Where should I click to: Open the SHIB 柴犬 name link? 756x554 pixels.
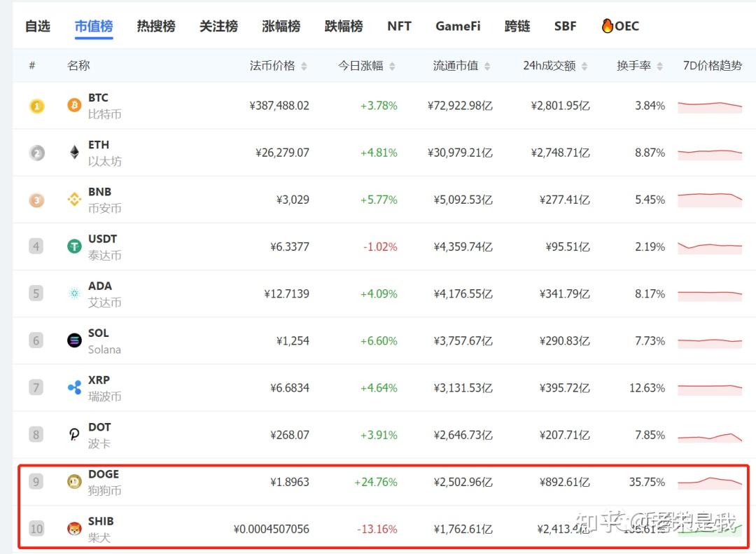[101, 529]
